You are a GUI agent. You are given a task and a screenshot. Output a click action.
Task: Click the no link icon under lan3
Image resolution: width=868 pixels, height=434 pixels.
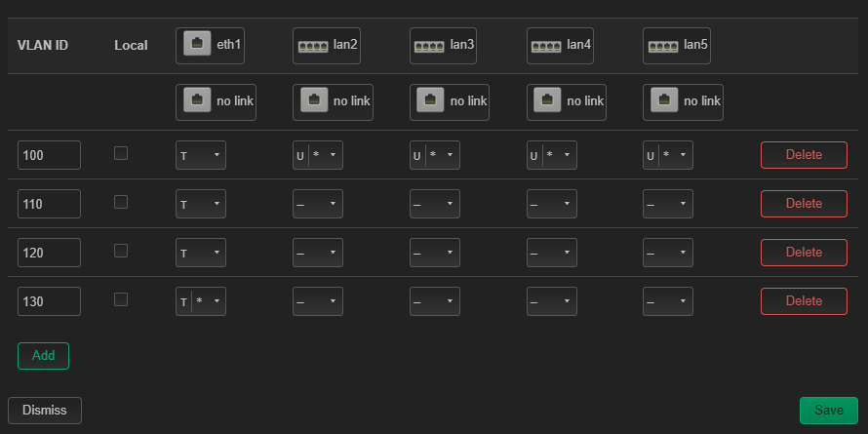[431, 99]
